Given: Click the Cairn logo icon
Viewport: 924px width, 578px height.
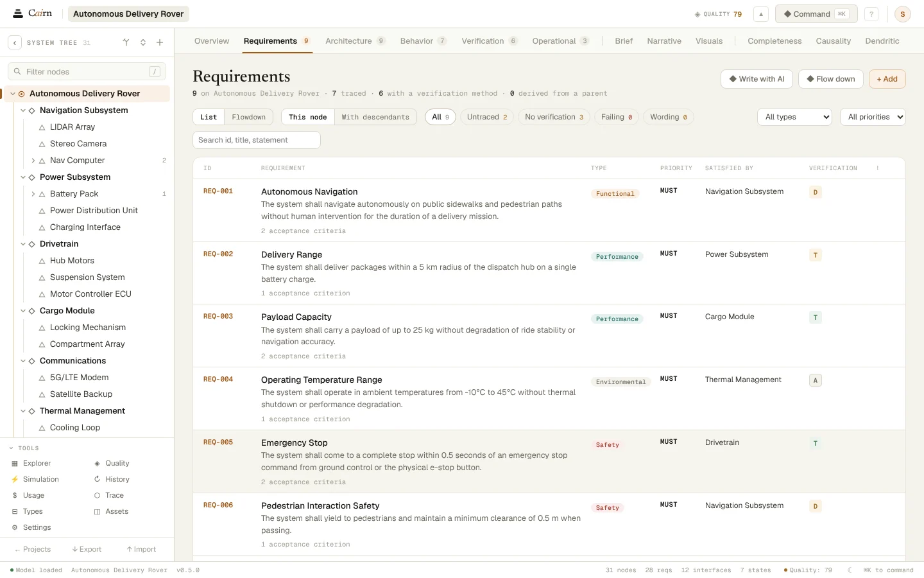Looking at the screenshot, I should (x=18, y=13).
